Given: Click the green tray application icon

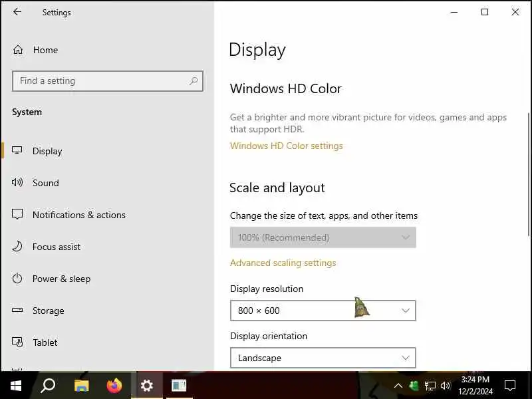Looking at the screenshot, I should (414, 386).
